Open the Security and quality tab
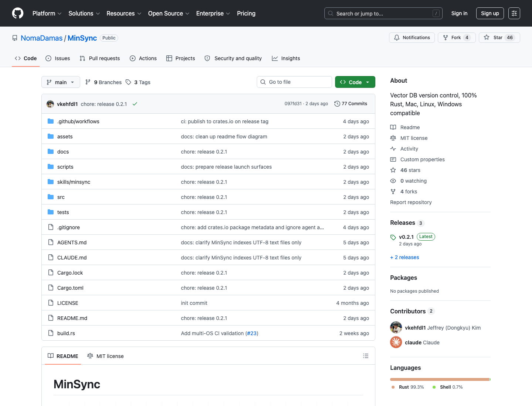 coord(233,58)
